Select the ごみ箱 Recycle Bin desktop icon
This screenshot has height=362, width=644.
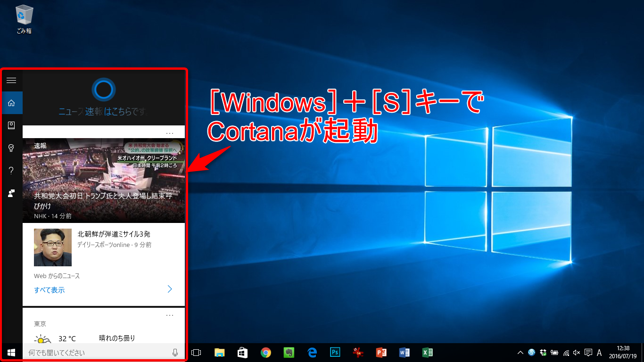pos(24,19)
